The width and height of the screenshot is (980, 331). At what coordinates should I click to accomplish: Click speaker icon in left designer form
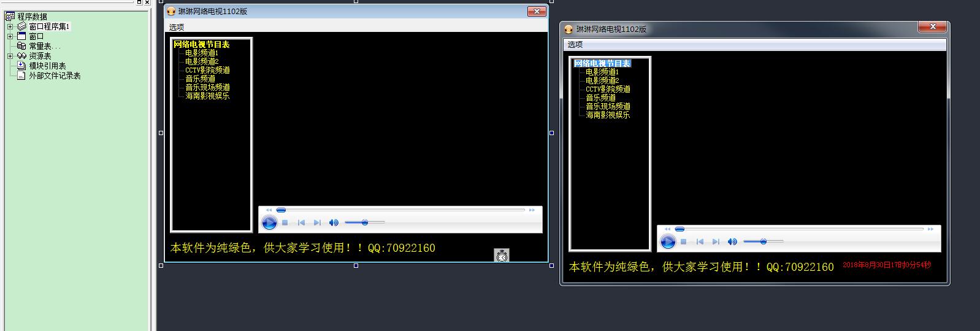pos(333,223)
